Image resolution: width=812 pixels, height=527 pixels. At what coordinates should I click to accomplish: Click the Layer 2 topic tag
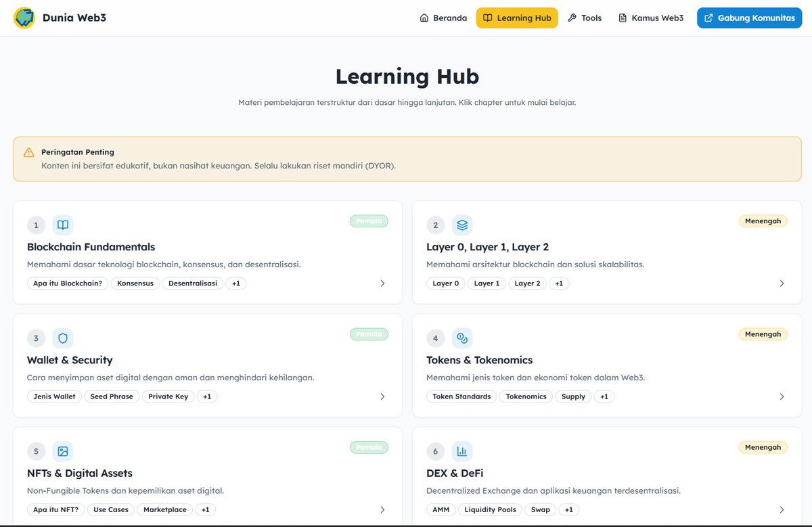coord(528,283)
